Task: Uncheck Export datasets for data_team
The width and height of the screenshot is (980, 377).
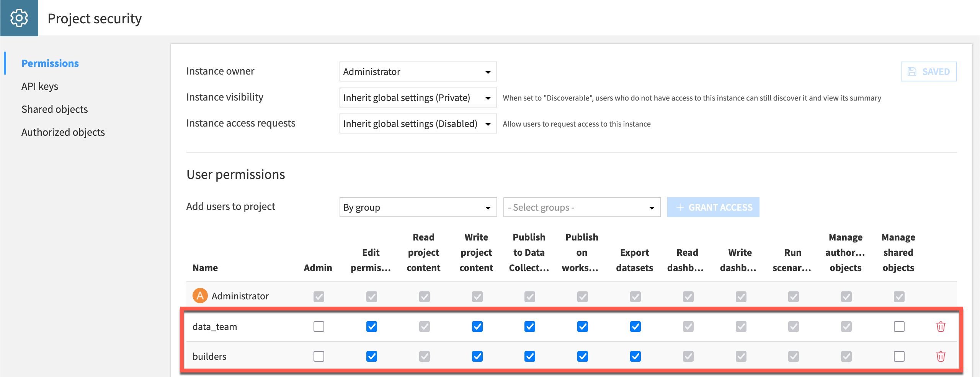Action: point(635,327)
